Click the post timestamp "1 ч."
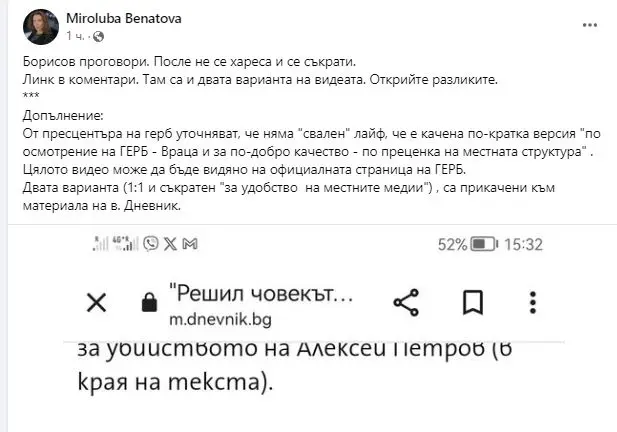This screenshot has height=432, width=617. click(75, 35)
